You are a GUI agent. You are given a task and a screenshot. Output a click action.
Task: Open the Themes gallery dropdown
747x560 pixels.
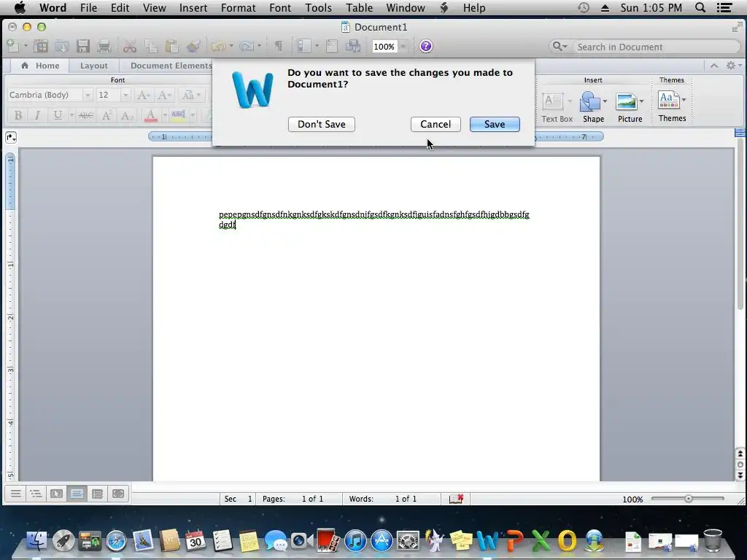(x=684, y=99)
